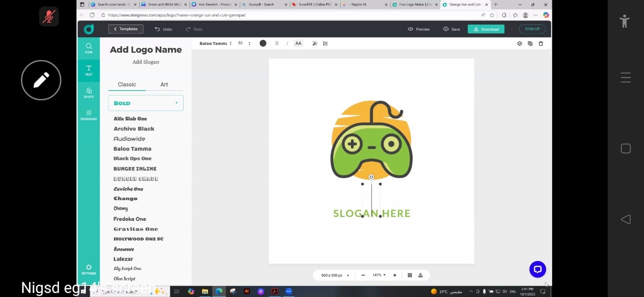Duplicate the selected element
This screenshot has height=297, width=644.
[x=530, y=43]
